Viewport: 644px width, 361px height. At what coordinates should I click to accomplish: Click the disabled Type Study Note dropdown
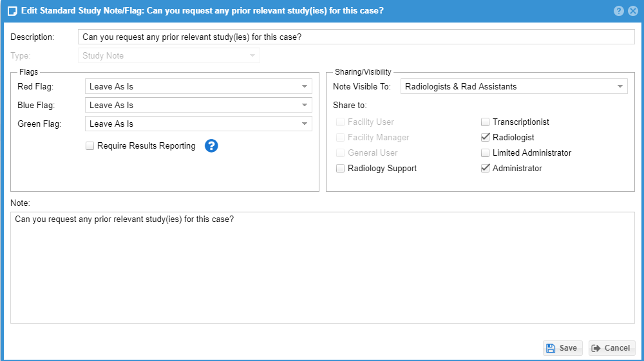[169, 55]
